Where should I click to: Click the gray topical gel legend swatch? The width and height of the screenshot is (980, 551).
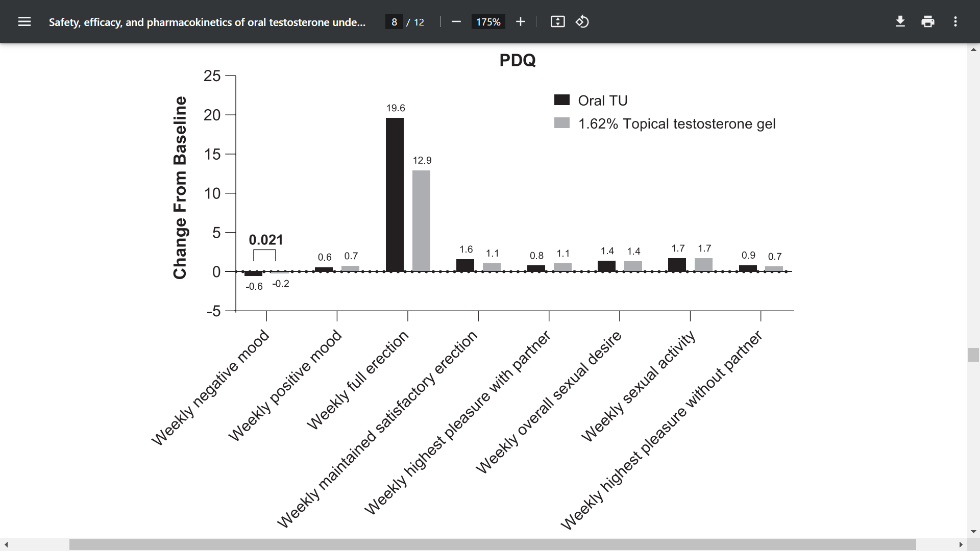[x=562, y=122]
